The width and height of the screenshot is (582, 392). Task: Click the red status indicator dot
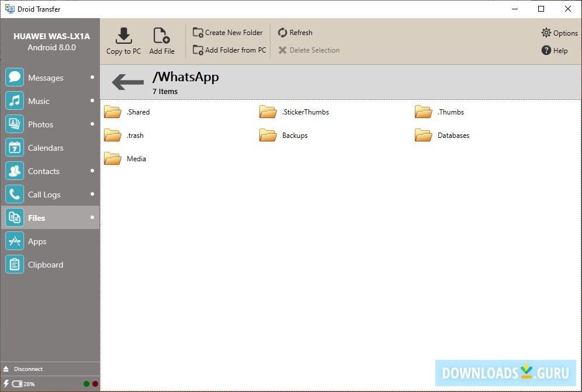tap(95, 384)
